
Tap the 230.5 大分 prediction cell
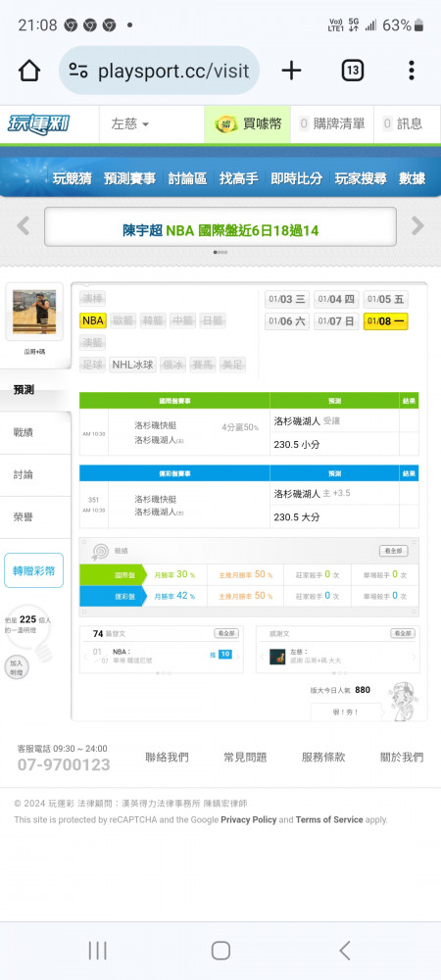pos(334,517)
